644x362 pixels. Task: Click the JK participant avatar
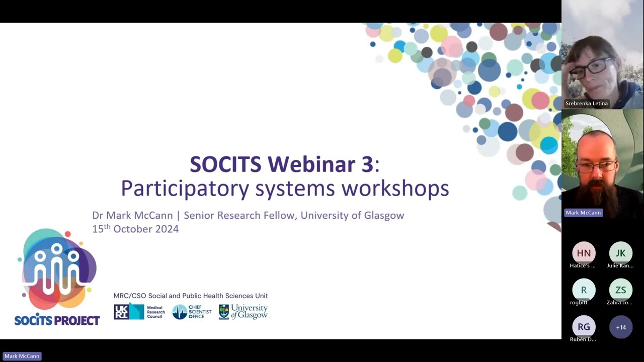click(621, 253)
